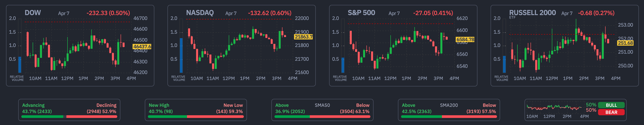Click the Declining label in the breadth panel
Viewport: 644px width, 125px height.
tap(106, 105)
